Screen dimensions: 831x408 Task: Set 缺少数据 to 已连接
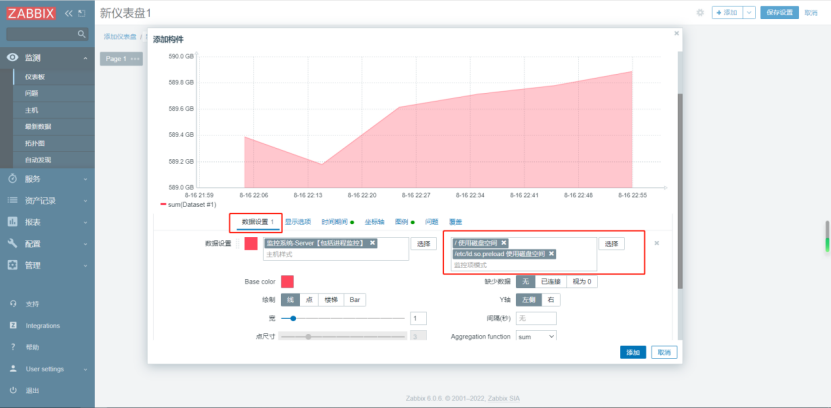pos(551,281)
